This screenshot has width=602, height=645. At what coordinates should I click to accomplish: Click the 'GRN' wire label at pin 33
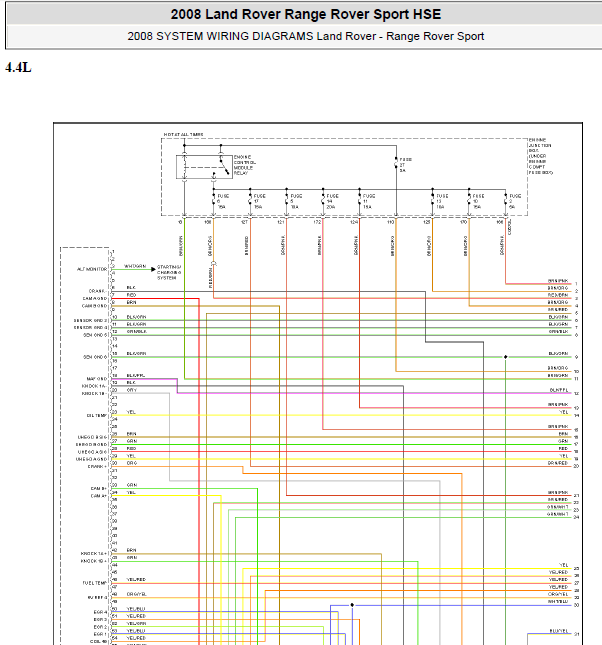(x=132, y=485)
